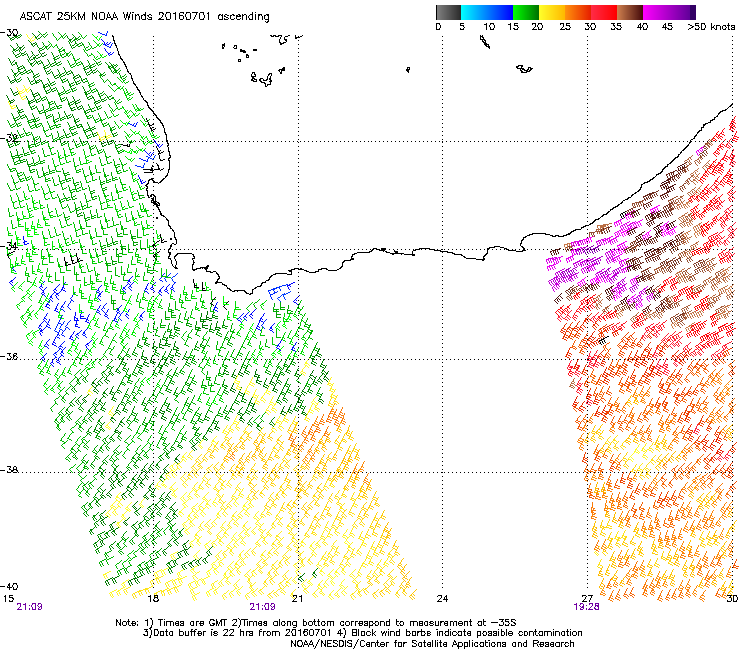Click the "18" longitude axis label
The width and height of the screenshot is (740, 650).
click(153, 599)
